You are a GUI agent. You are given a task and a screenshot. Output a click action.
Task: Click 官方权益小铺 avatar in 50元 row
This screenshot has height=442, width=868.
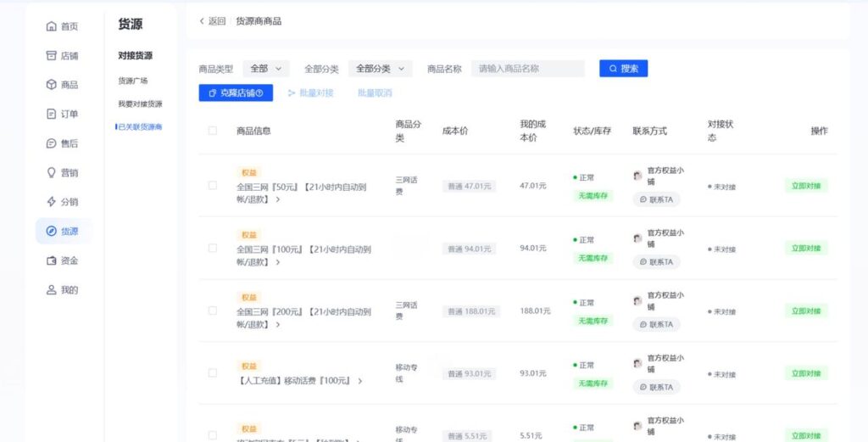637,176
